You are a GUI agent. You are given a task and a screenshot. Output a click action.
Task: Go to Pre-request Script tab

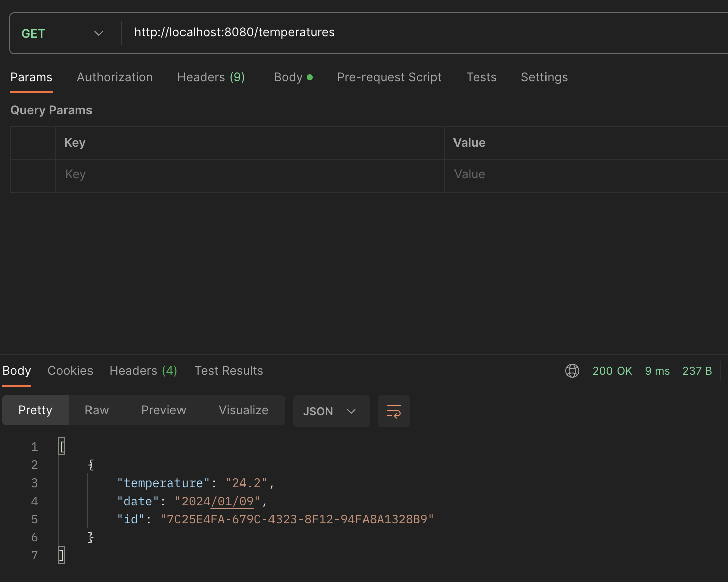[x=389, y=77]
